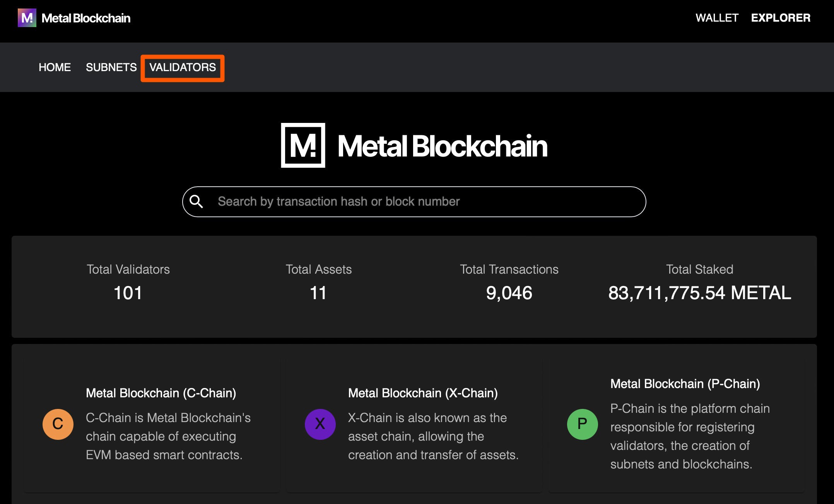Image resolution: width=834 pixels, height=504 pixels.
Task: Select the Explorer link in header
Action: pyautogui.click(x=781, y=18)
